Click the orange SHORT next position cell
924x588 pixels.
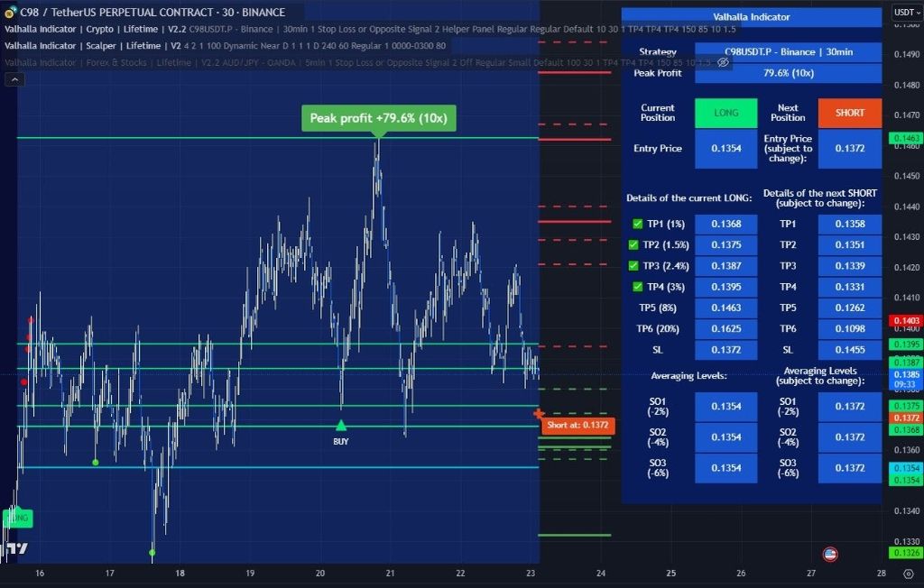click(x=850, y=113)
